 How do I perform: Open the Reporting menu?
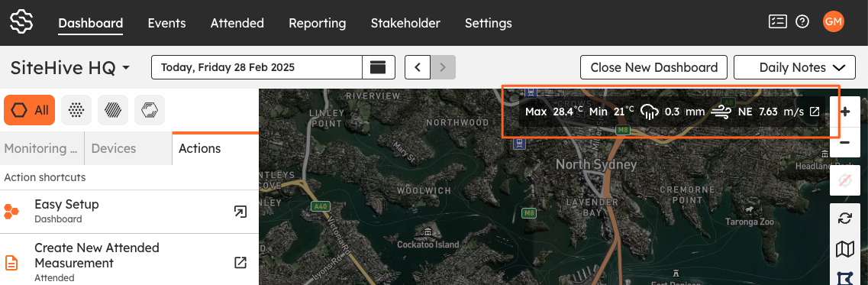tap(317, 23)
